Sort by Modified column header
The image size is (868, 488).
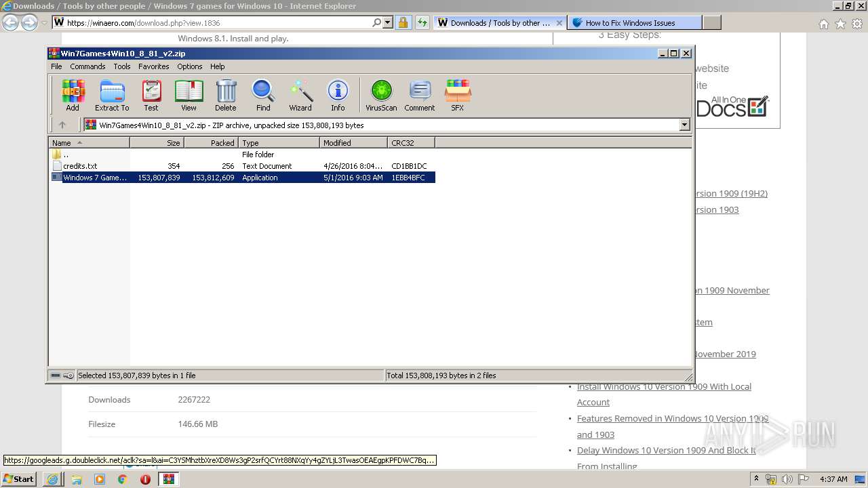coord(353,142)
